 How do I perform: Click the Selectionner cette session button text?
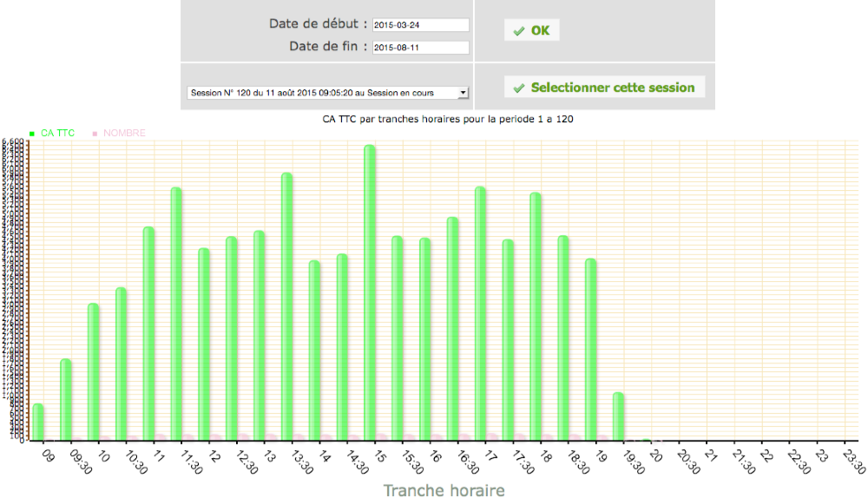(612, 88)
